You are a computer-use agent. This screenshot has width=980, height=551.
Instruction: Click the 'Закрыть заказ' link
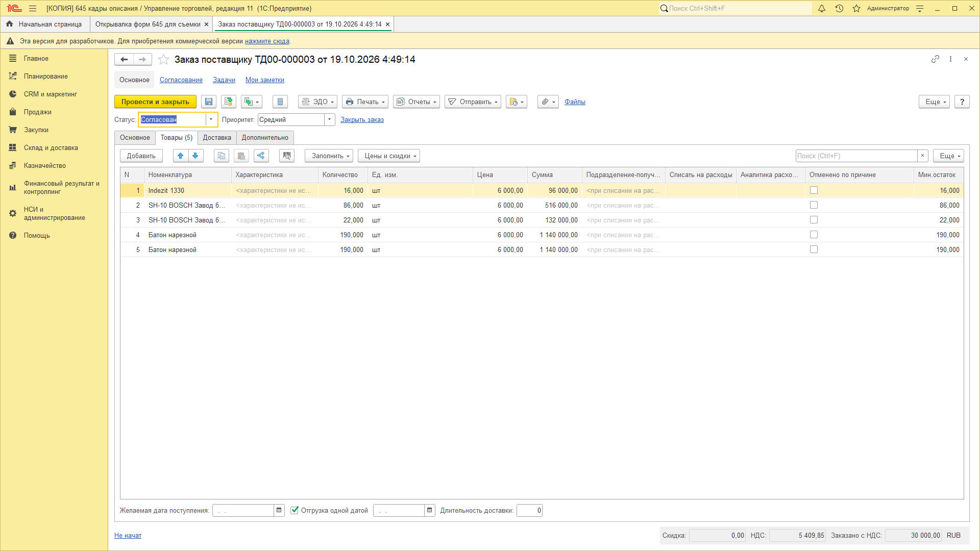coord(362,120)
